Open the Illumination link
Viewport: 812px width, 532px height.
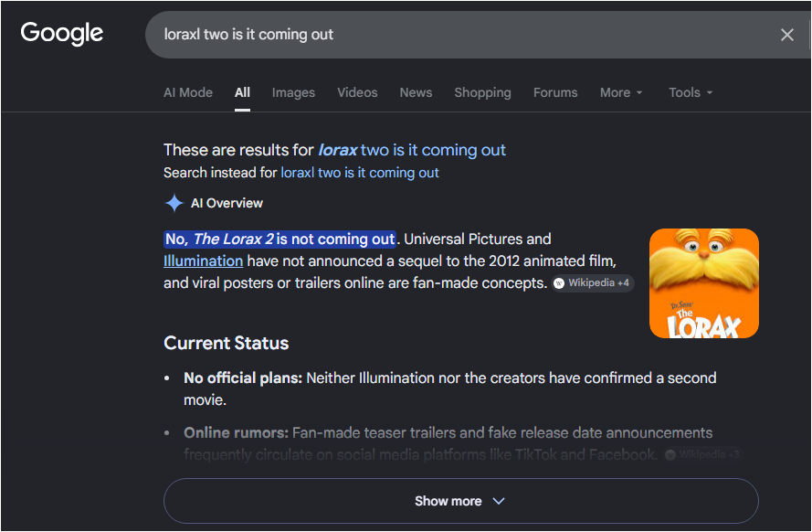click(203, 261)
